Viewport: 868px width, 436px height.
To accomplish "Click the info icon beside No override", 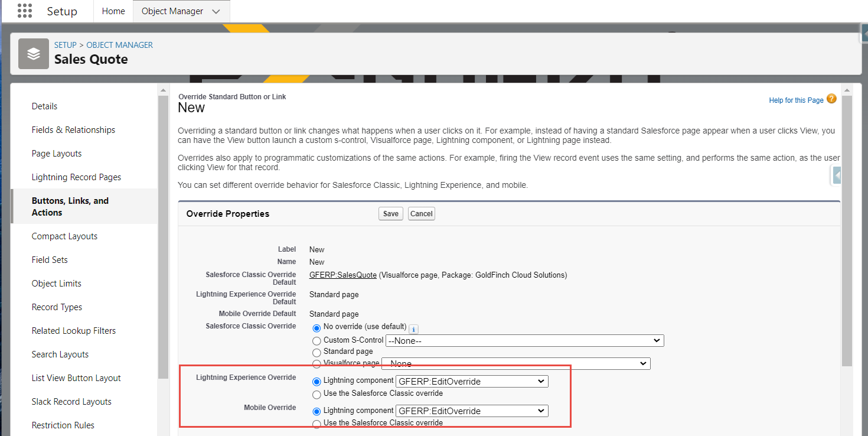I will 413,329.
